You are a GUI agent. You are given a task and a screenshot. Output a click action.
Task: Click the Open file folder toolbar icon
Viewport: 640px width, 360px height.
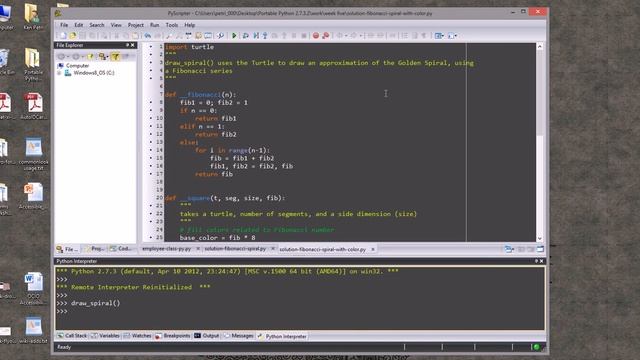(x=73, y=36)
